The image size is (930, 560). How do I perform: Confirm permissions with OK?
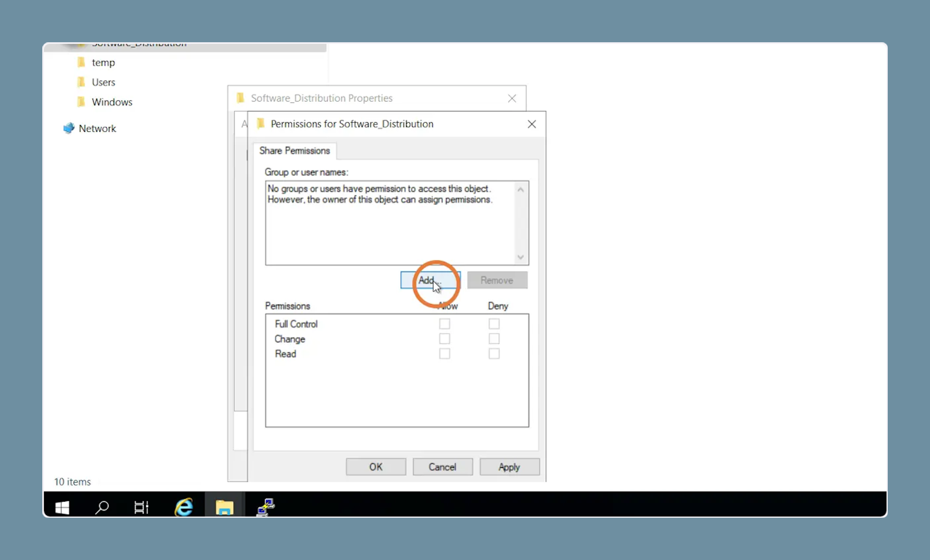pyautogui.click(x=376, y=467)
